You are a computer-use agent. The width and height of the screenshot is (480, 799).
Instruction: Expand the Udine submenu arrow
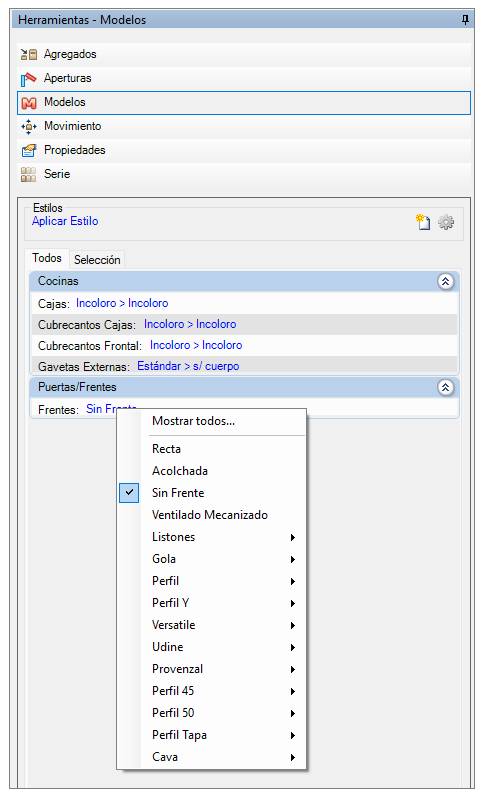(293, 647)
